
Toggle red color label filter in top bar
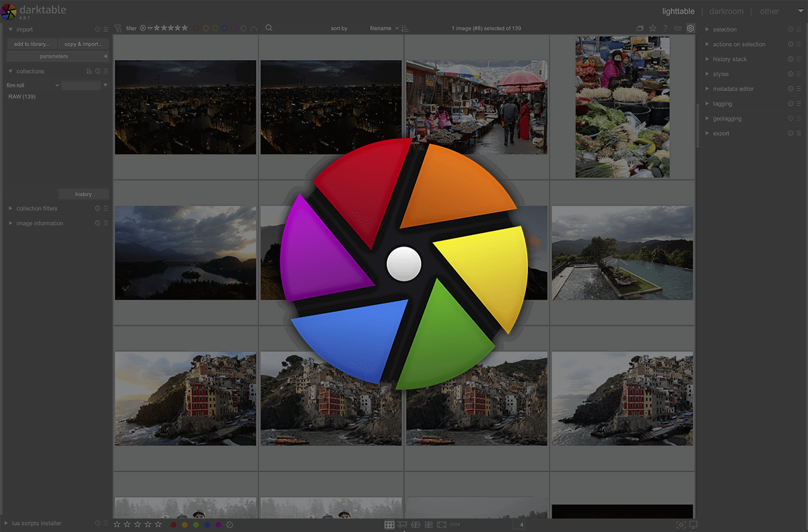pos(196,28)
